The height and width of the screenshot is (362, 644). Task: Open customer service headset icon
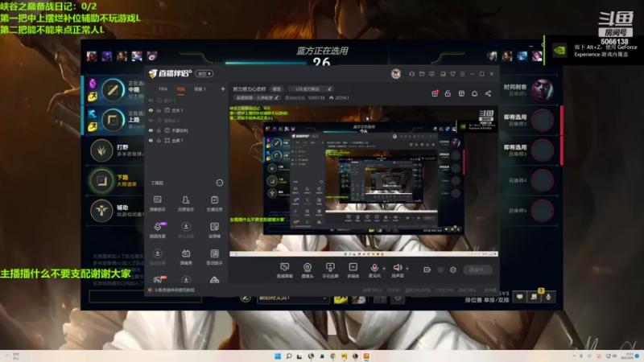pyautogui.click(x=411, y=74)
